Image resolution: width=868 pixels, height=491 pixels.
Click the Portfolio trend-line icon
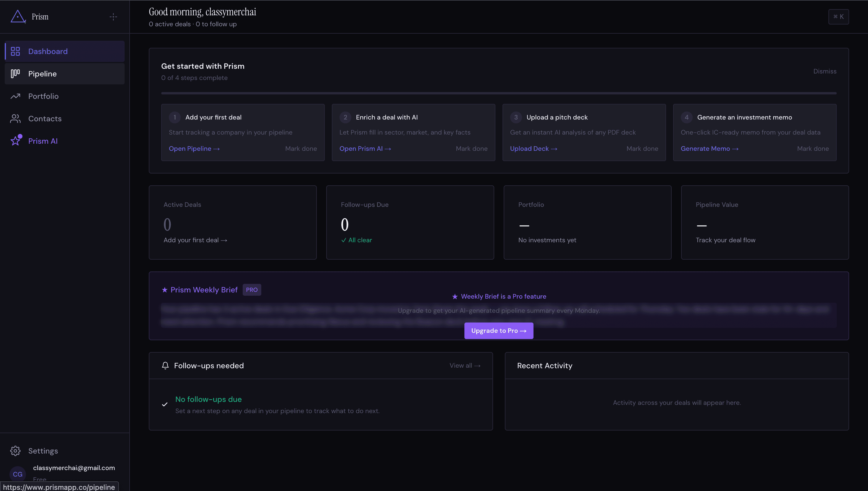[x=15, y=96]
